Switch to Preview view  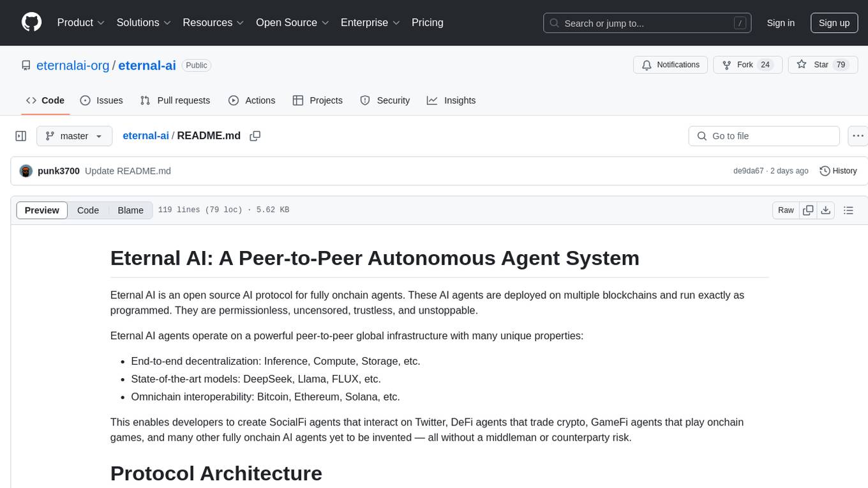pos(42,210)
